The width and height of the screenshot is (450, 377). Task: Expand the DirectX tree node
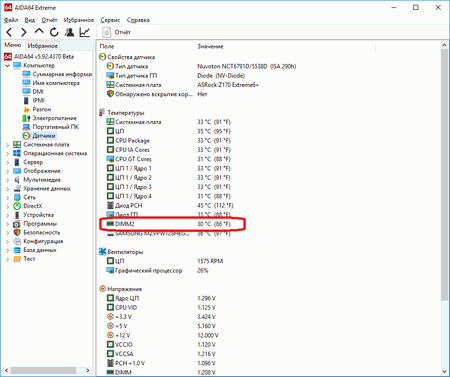click(x=7, y=206)
